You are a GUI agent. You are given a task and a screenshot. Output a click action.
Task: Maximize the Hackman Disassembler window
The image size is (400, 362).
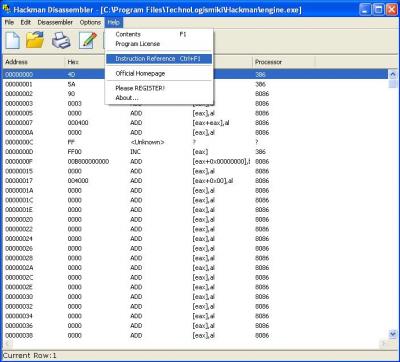pos(379,10)
